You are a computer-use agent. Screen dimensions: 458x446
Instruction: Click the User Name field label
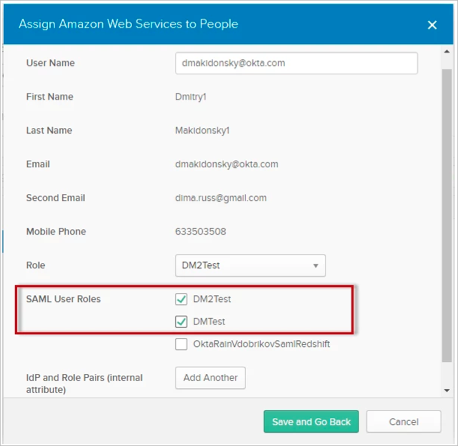pyautogui.click(x=50, y=63)
